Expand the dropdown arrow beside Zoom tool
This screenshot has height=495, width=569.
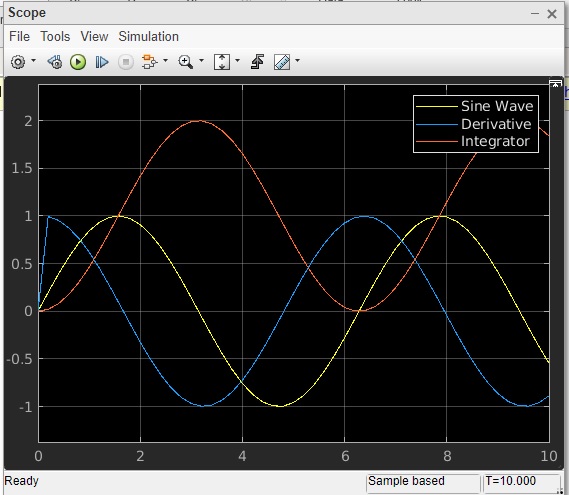click(x=201, y=60)
